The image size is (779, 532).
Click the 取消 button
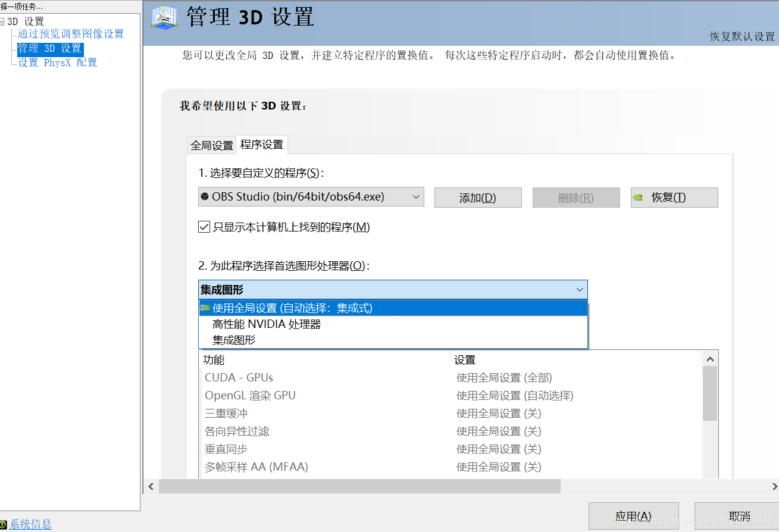tap(737, 516)
